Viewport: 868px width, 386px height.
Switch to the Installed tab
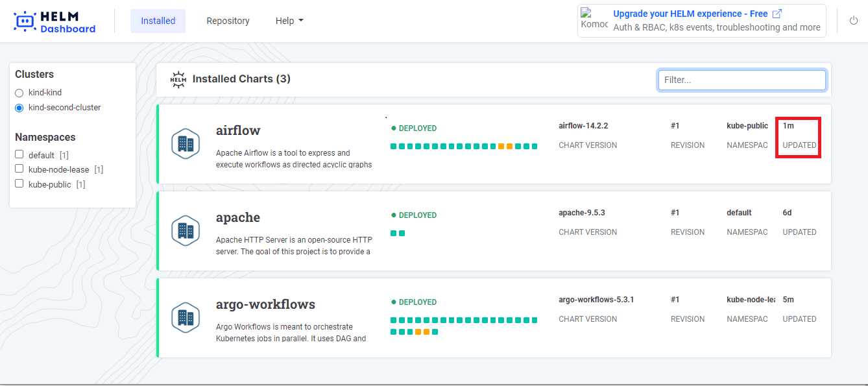click(158, 21)
